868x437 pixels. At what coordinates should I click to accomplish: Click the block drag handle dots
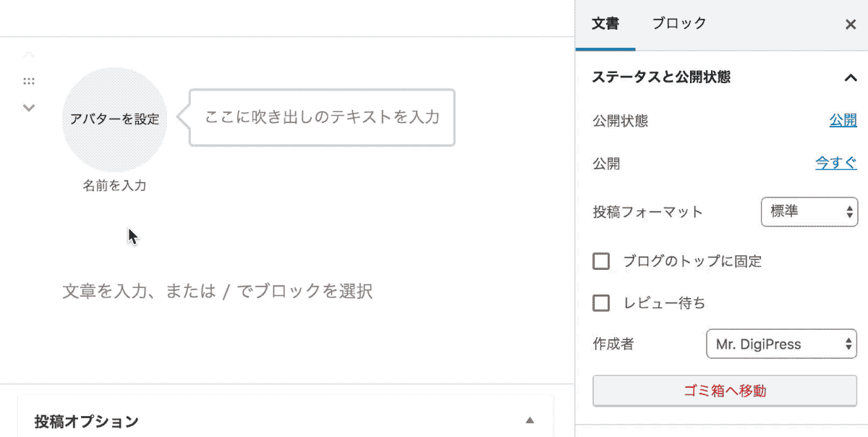29,81
